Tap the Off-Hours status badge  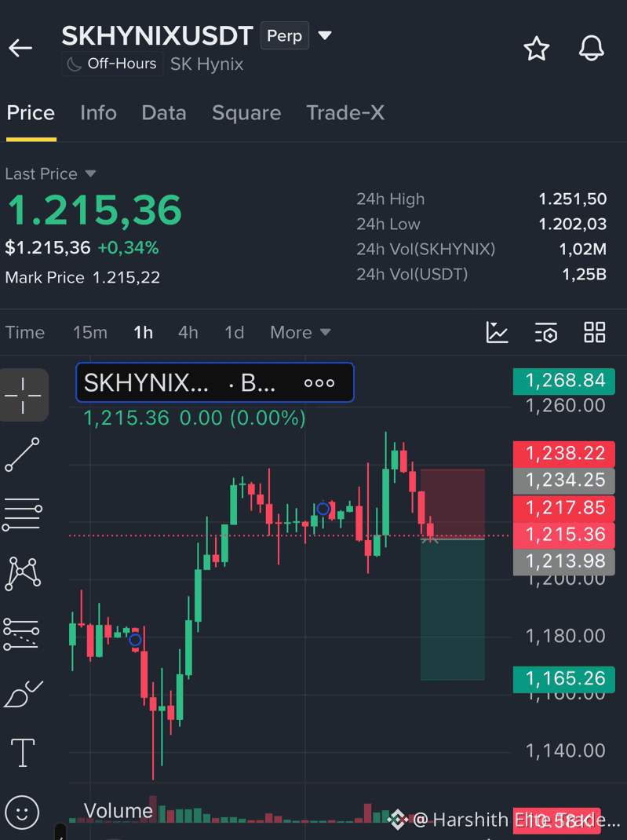[112, 64]
